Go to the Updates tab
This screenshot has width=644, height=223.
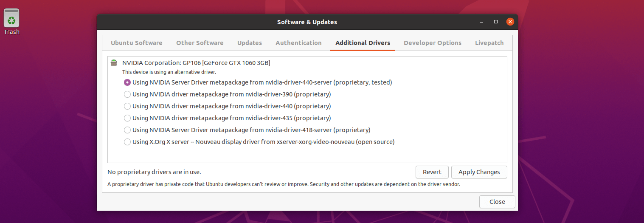click(x=249, y=43)
